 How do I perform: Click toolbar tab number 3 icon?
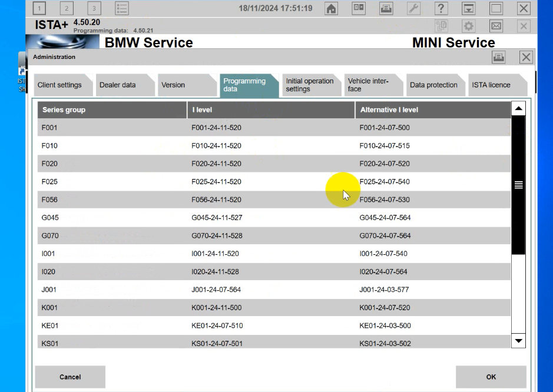coord(94,8)
